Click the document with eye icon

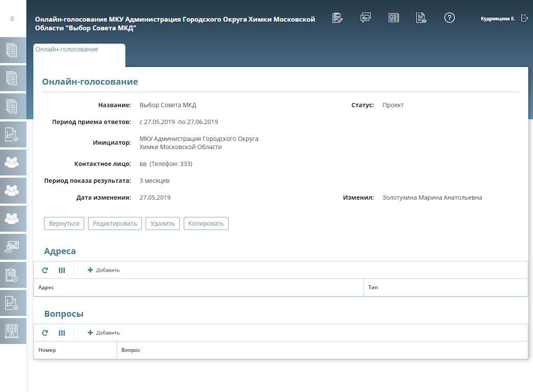(x=421, y=18)
